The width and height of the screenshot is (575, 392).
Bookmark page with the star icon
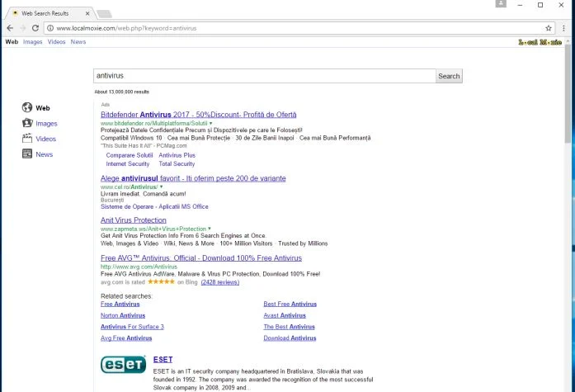pos(549,28)
